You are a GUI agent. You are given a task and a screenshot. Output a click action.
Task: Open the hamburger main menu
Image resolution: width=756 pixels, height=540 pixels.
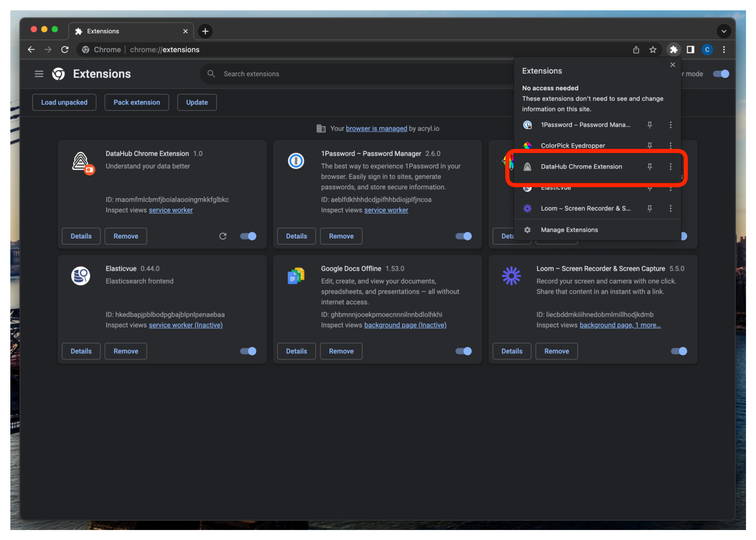click(x=39, y=74)
